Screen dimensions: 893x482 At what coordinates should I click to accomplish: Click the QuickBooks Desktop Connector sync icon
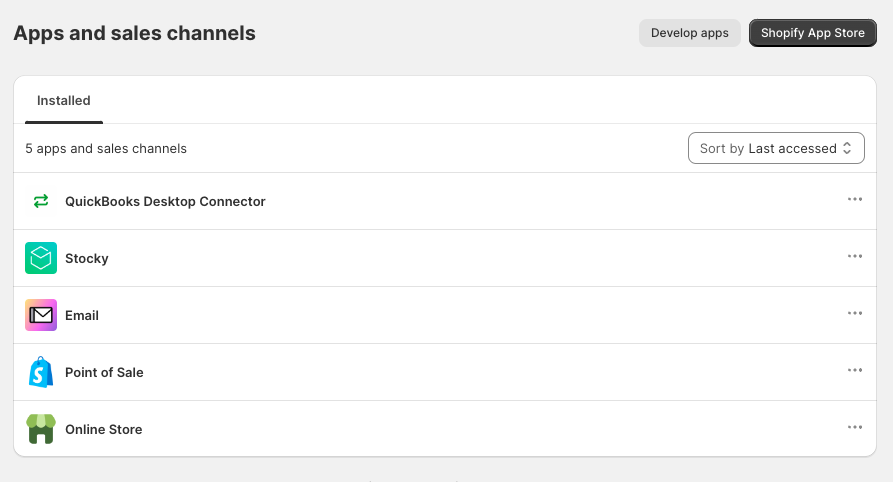pyautogui.click(x=41, y=201)
